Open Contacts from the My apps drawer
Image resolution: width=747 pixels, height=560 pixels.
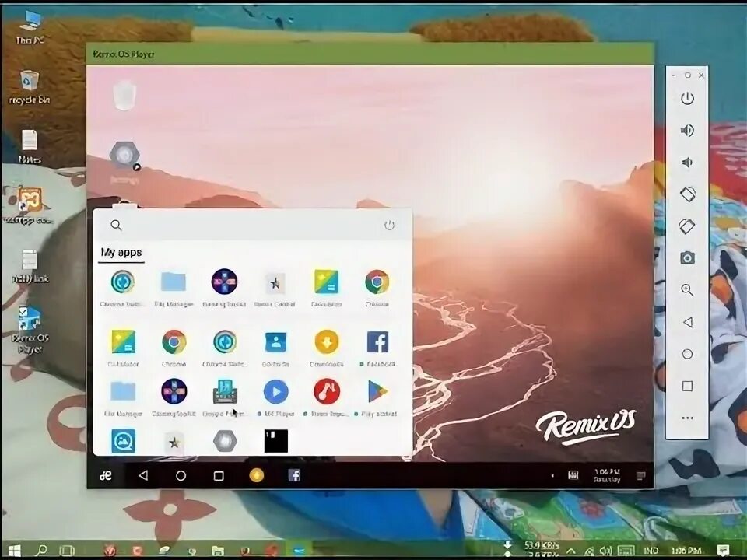(x=275, y=342)
